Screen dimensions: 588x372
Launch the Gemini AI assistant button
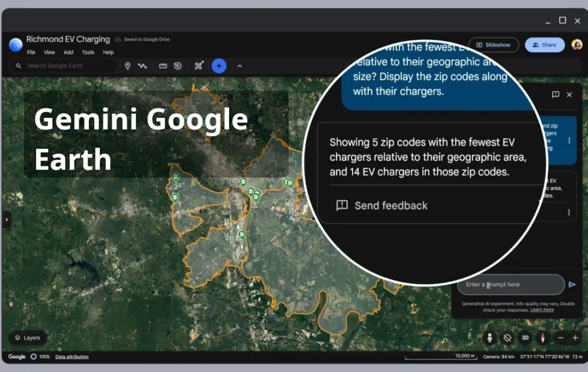[219, 66]
